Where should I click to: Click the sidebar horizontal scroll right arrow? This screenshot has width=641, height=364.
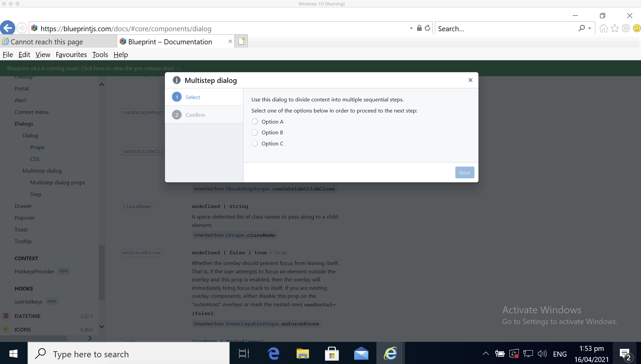point(90,338)
